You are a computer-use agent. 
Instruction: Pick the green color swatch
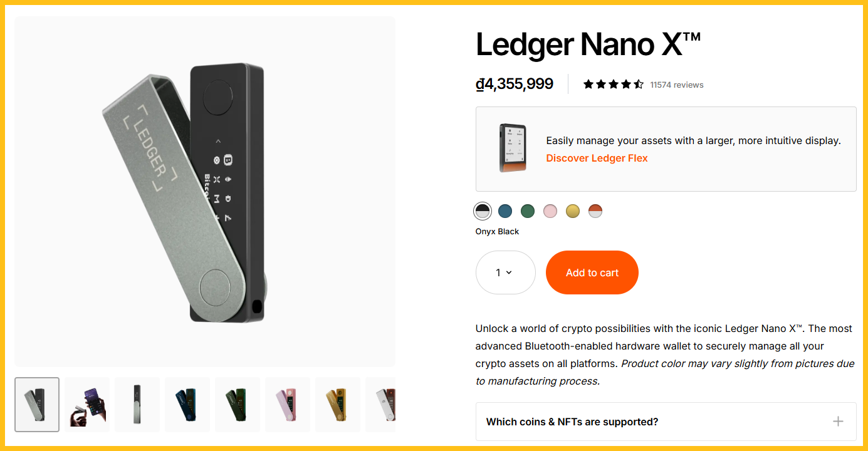[x=527, y=211]
